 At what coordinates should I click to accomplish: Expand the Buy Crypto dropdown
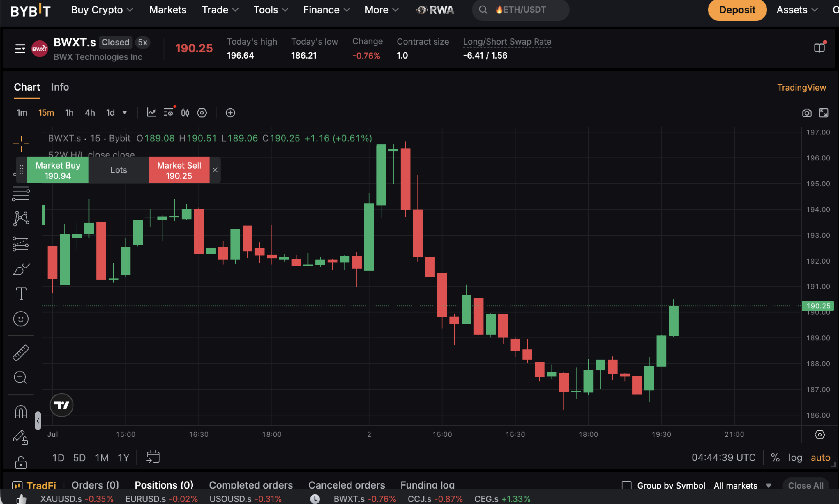point(102,10)
